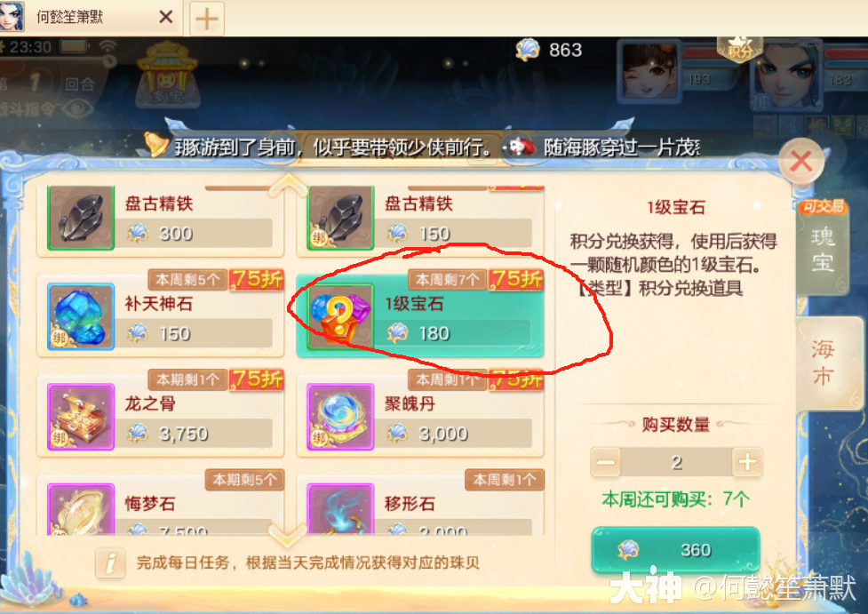The height and width of the screenshot is (614, 868).
Task: Decrease purchase quantity with minus button
Action: click(x=606, y=462)
